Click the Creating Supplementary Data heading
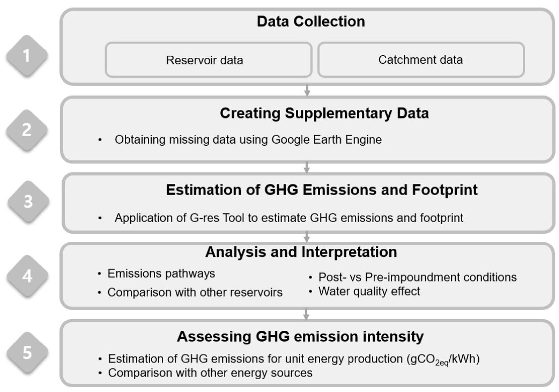The image size is (559, 392). click(324, 113)
